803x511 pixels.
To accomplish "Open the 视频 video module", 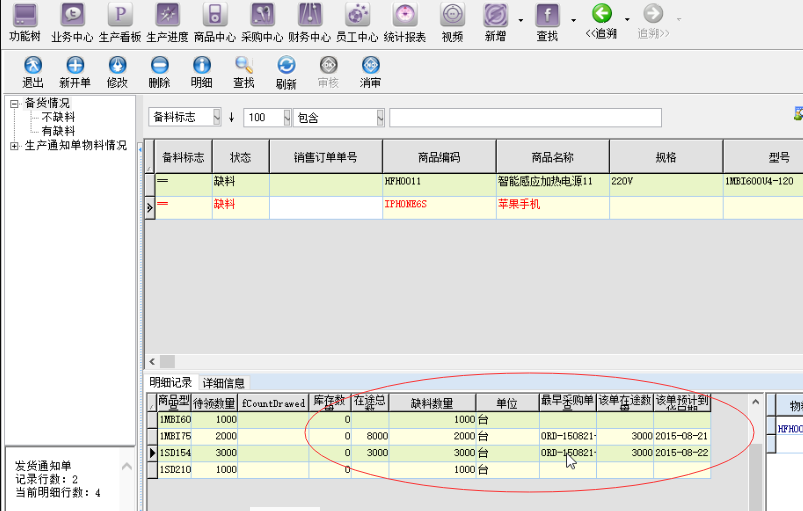I will [x=452, y=22].
